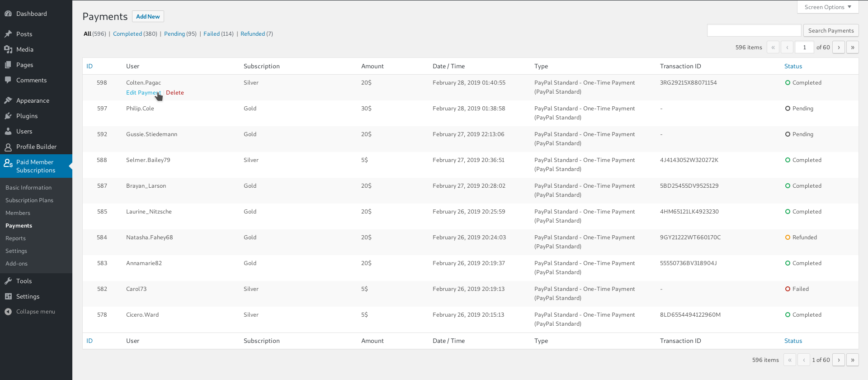Open Subscription Plans submenu item
This screenshot has width=868, height=380.
(29, 200)
